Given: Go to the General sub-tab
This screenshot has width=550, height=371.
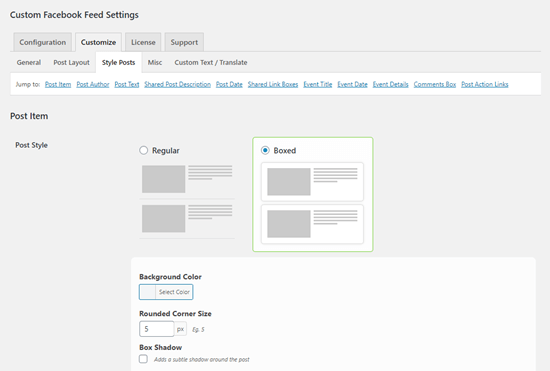Looking at the screenshot, I should pyautogui.click(x=29, y=62).
